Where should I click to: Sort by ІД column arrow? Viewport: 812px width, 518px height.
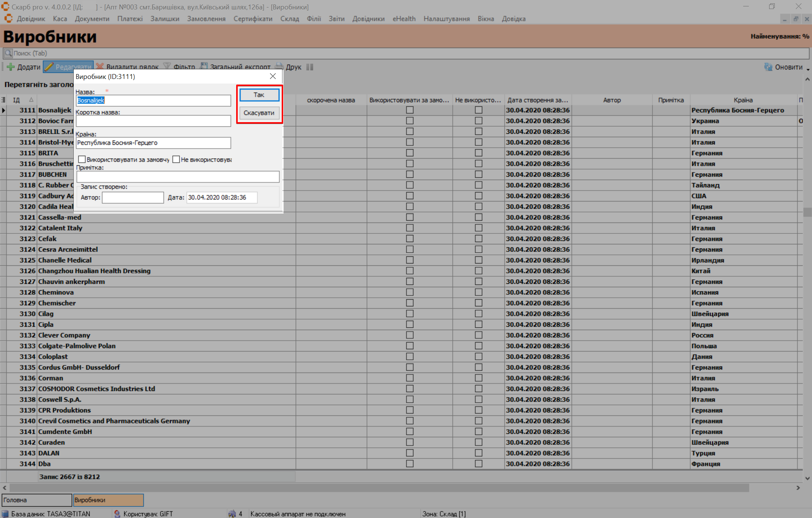pyautogui.click(x=31, y=100)
